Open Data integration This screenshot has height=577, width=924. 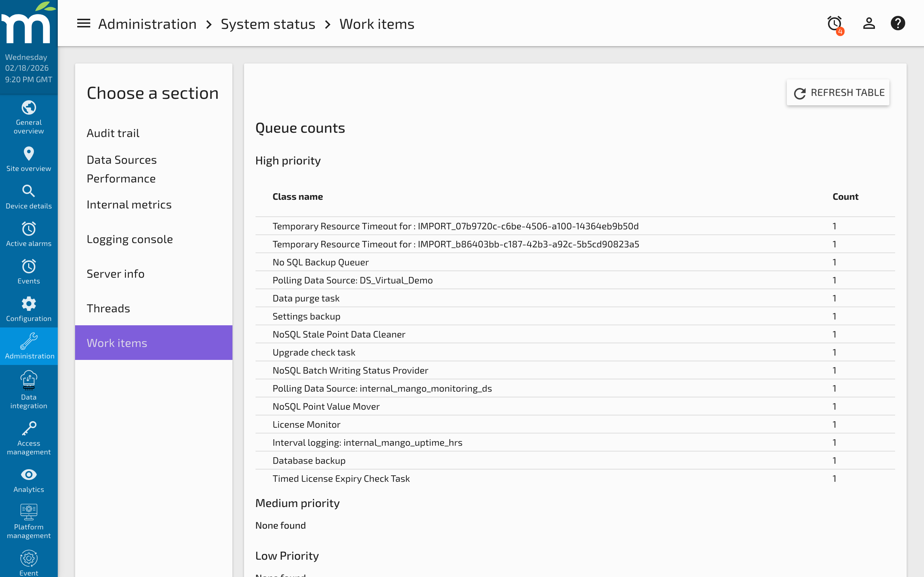29,389
